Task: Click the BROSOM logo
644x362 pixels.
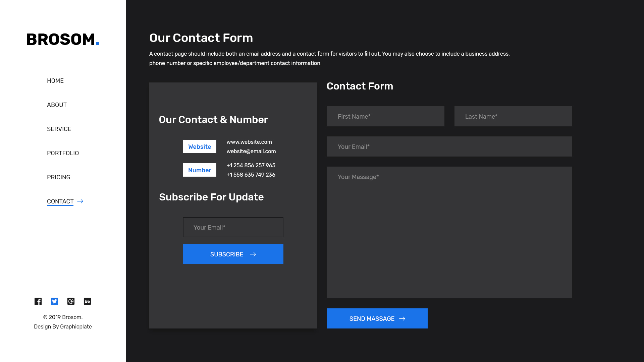Action: coord(63,40)
